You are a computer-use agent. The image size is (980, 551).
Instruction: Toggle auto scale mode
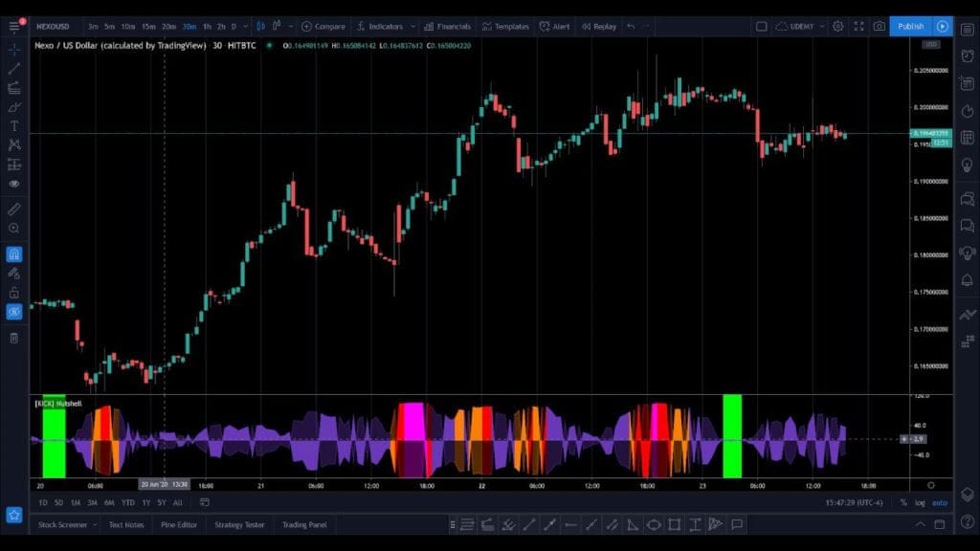(940, 502)
